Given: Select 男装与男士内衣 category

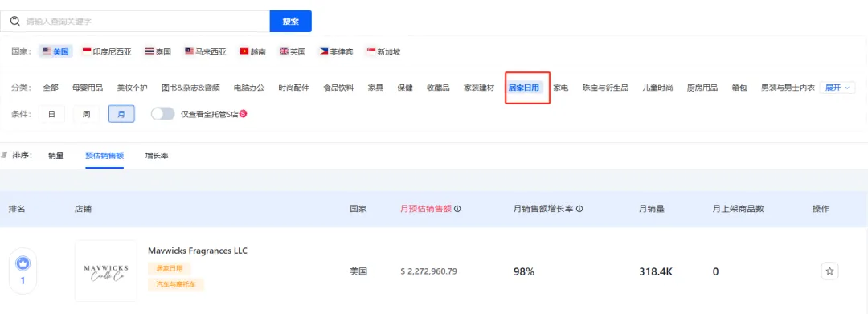Looking at the screenshot, I should pos(788,88).
